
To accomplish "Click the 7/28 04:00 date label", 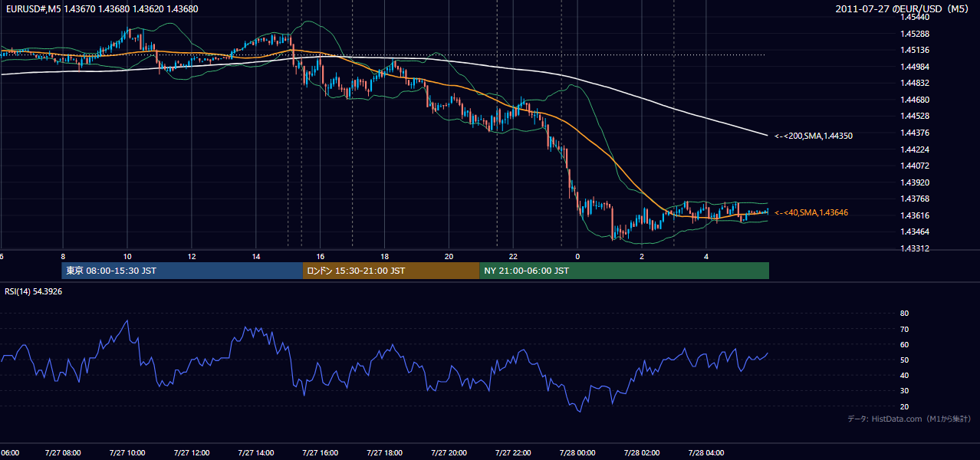I will [707, 453].
